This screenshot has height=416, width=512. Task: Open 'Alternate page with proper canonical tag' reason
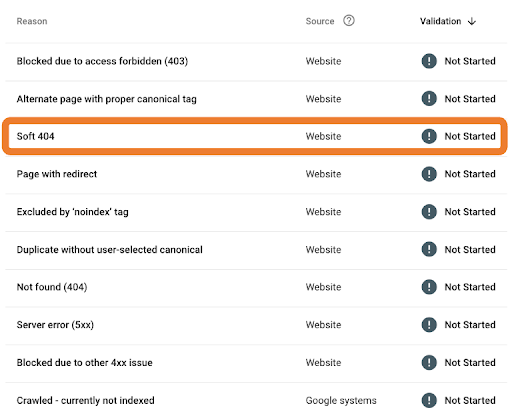107,99
